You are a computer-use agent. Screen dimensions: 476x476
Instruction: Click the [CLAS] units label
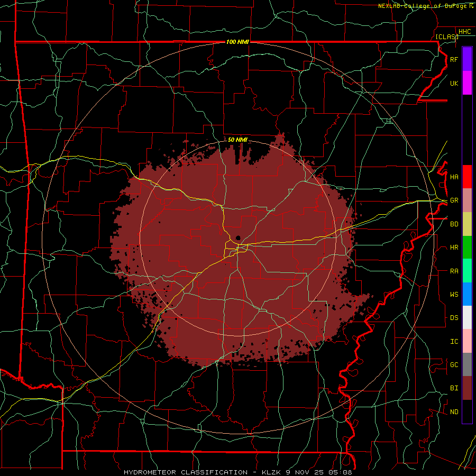point(447,36)
